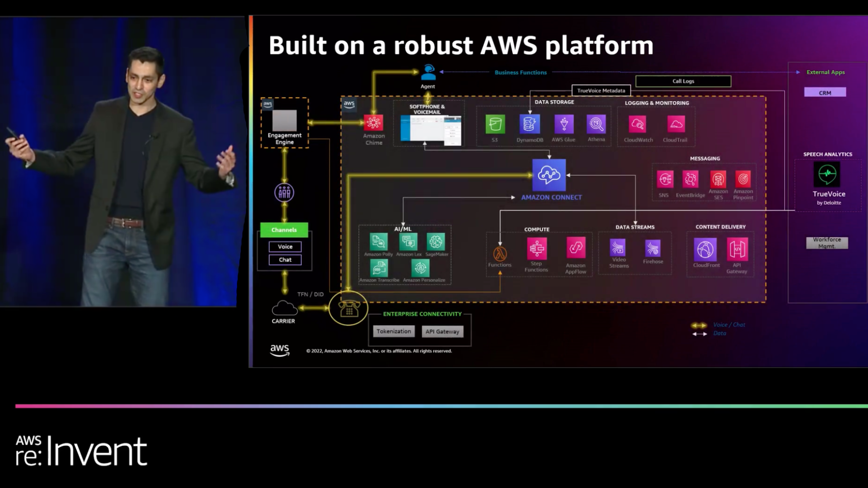
Task: Click the Athena icon
Action: pyautogui.click(x=596, y=124)
